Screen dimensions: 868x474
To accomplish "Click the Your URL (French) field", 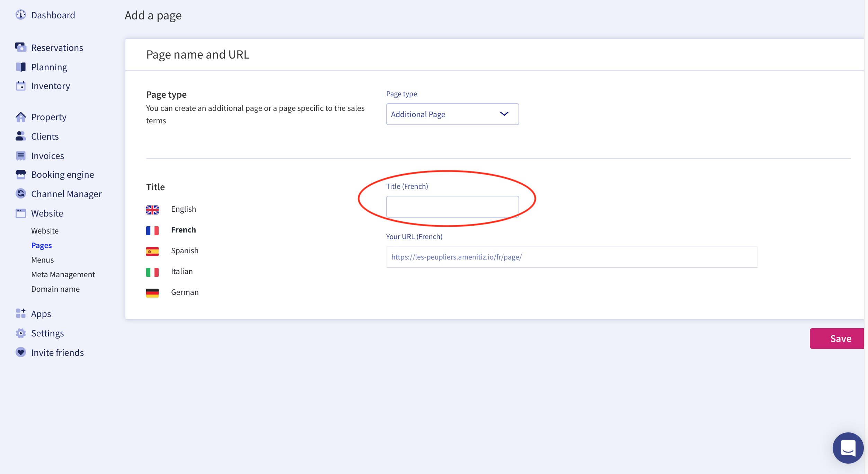I will click(572, 257).
